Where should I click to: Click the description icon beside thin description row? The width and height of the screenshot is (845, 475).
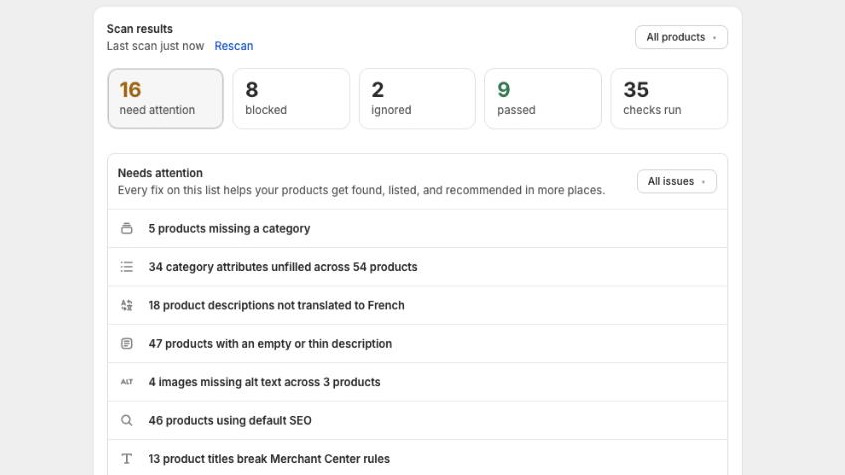click(127, 343)
